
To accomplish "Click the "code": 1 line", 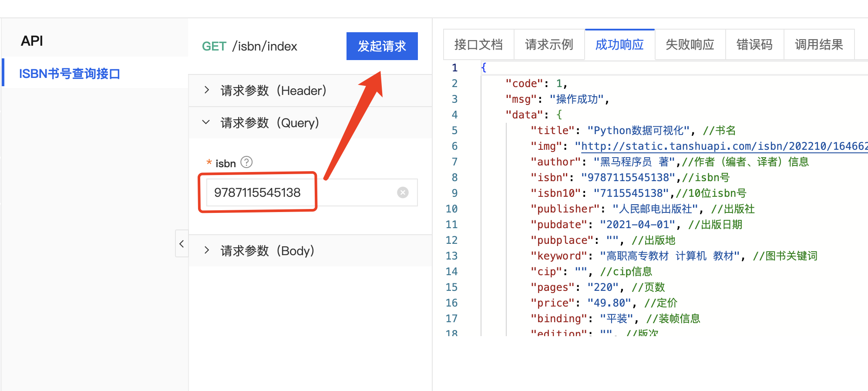I will click(536, 84).
